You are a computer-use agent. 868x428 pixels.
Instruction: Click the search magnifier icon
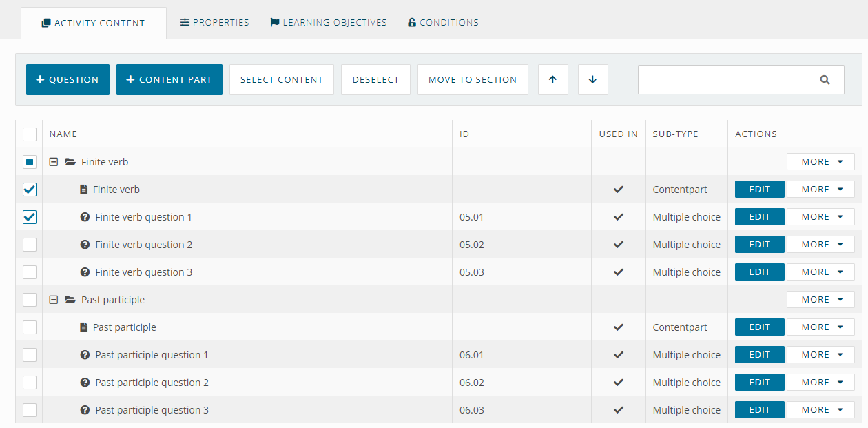pos(825,80)
